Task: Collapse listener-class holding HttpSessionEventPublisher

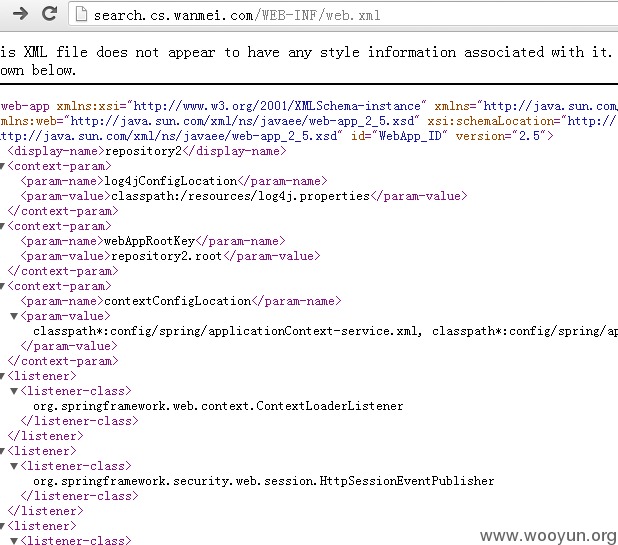Action: point(14,466)
